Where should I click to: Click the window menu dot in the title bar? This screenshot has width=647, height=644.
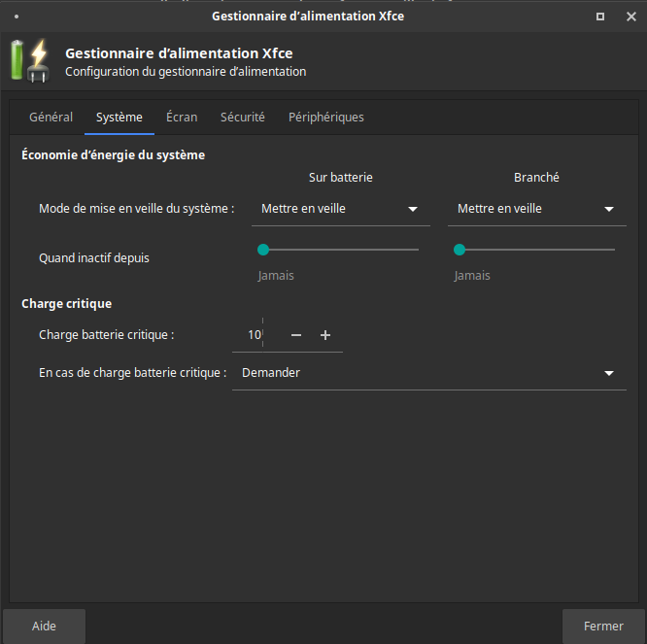point(17,17)
